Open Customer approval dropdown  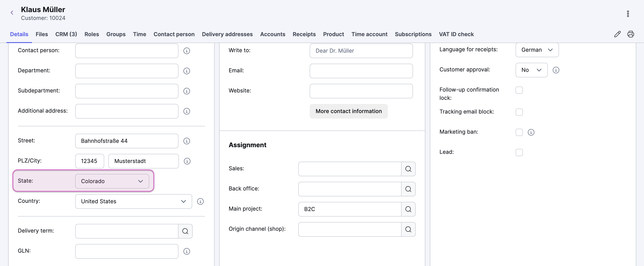[x=531, y=70]
